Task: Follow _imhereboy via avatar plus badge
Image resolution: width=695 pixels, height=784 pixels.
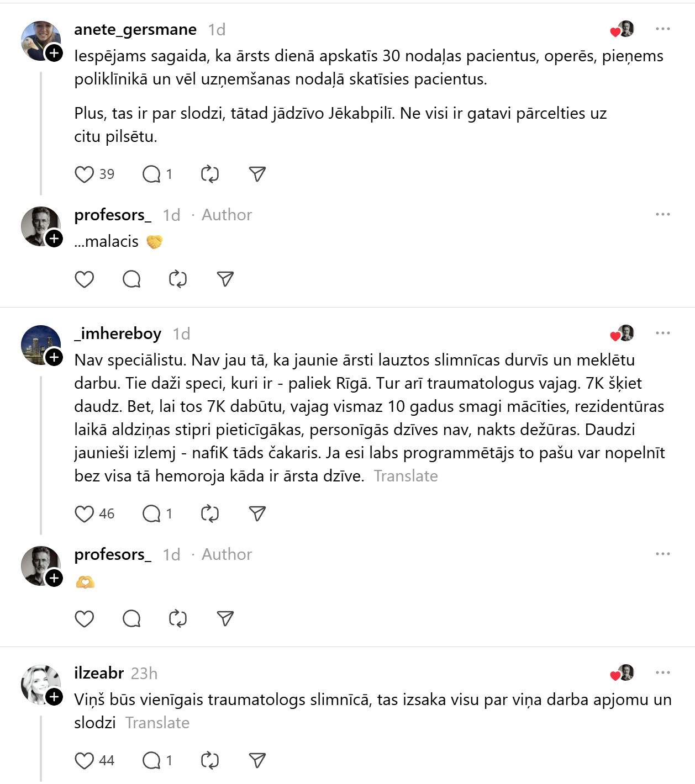Action: coord(54,358)
